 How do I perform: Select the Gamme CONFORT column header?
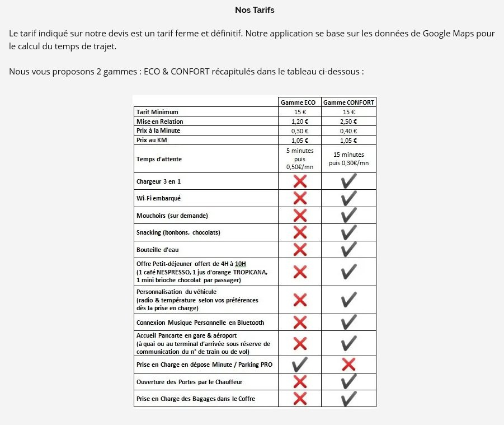click(x=348, y=102)
